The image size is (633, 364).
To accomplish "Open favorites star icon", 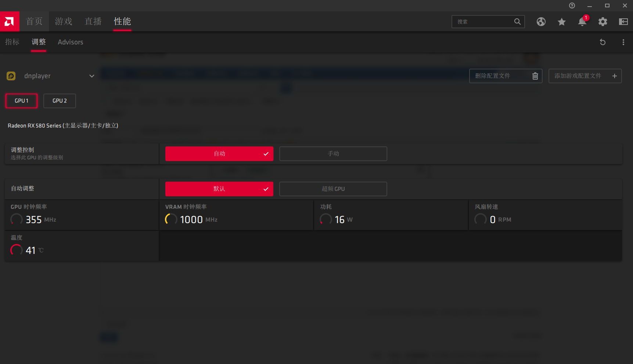I will point(561,22).
